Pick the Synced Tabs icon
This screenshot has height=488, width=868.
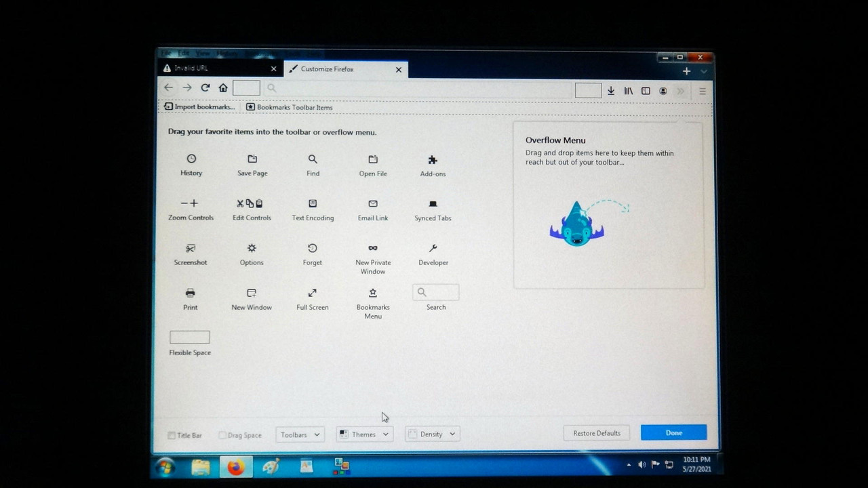[x=433, y=204]
